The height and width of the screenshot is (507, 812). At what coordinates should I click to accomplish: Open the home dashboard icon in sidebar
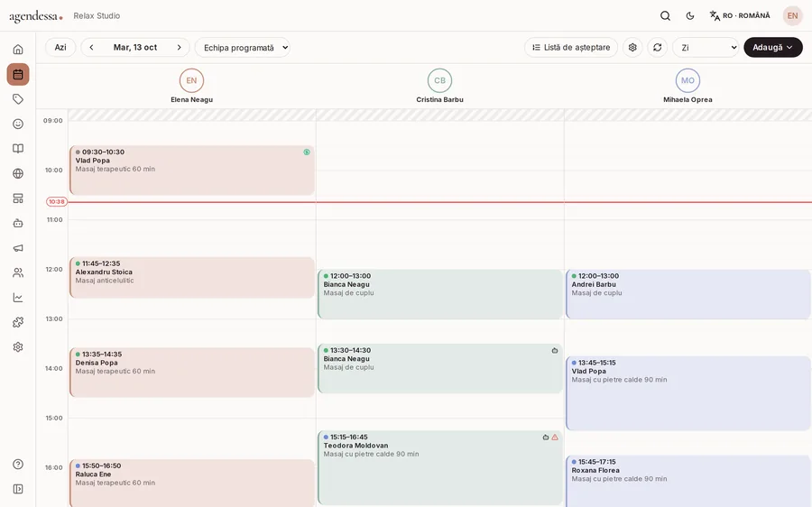18,50
